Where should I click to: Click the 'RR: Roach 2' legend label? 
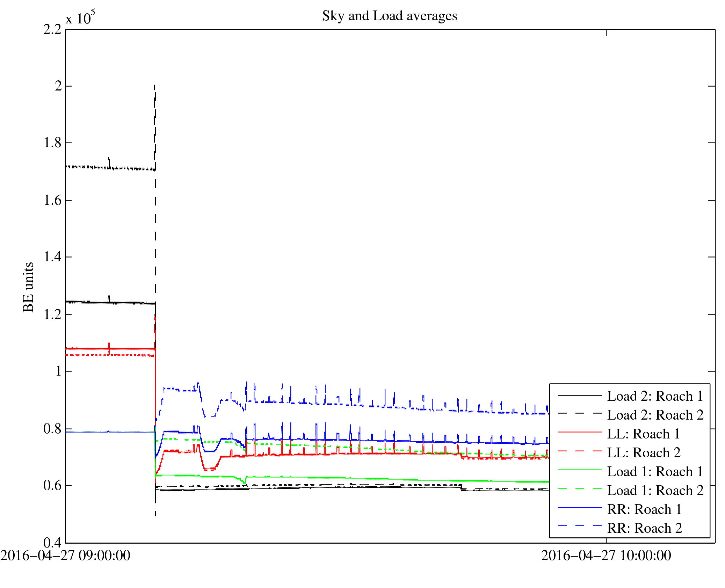click(644, 528)
